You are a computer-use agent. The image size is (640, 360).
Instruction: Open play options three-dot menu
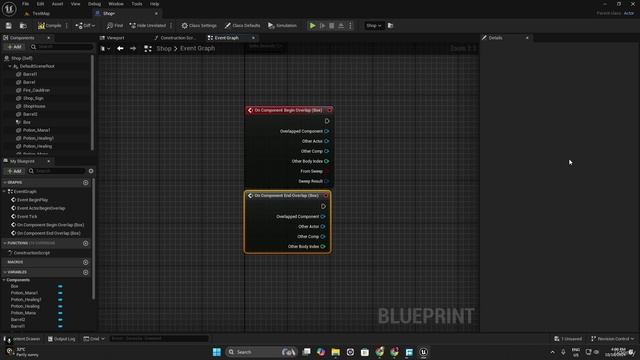pos(350,26)
